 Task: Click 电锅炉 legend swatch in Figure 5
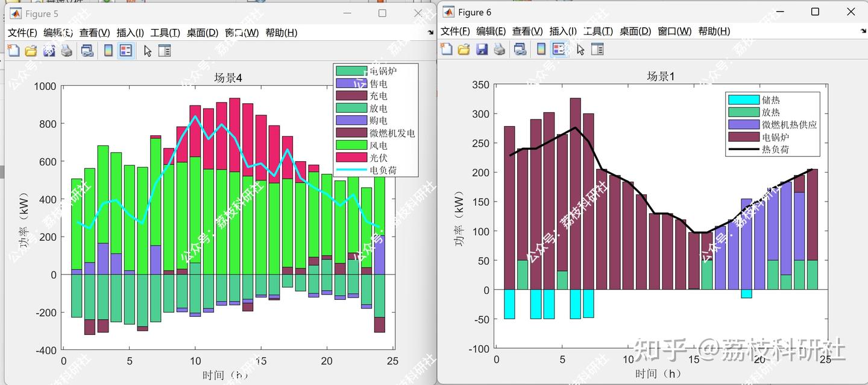(x=351, y=71)
